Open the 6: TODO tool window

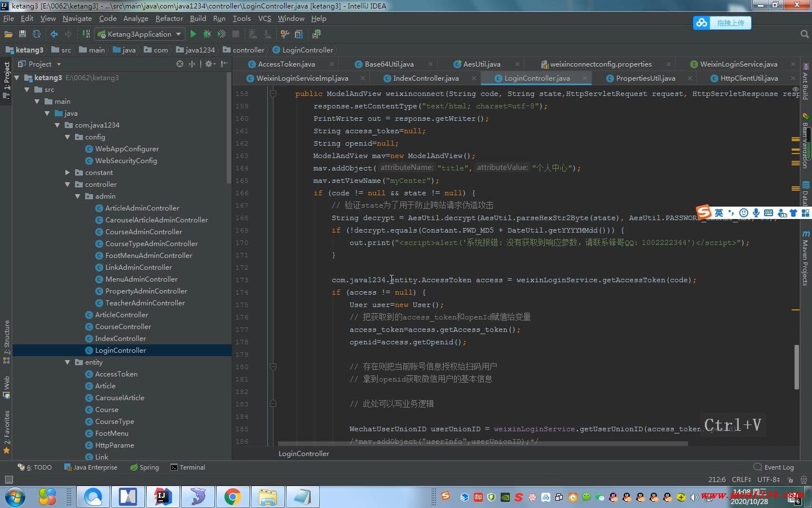click(35, 467)
